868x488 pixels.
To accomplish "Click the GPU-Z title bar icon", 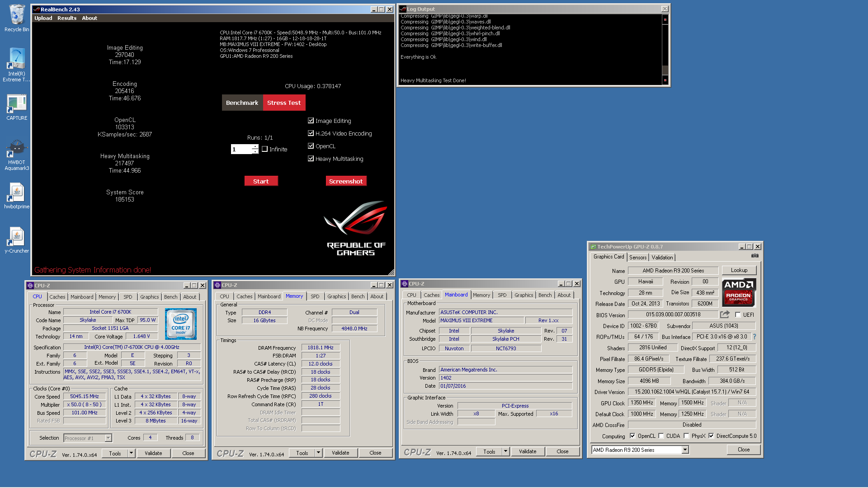I will [593, 247].
